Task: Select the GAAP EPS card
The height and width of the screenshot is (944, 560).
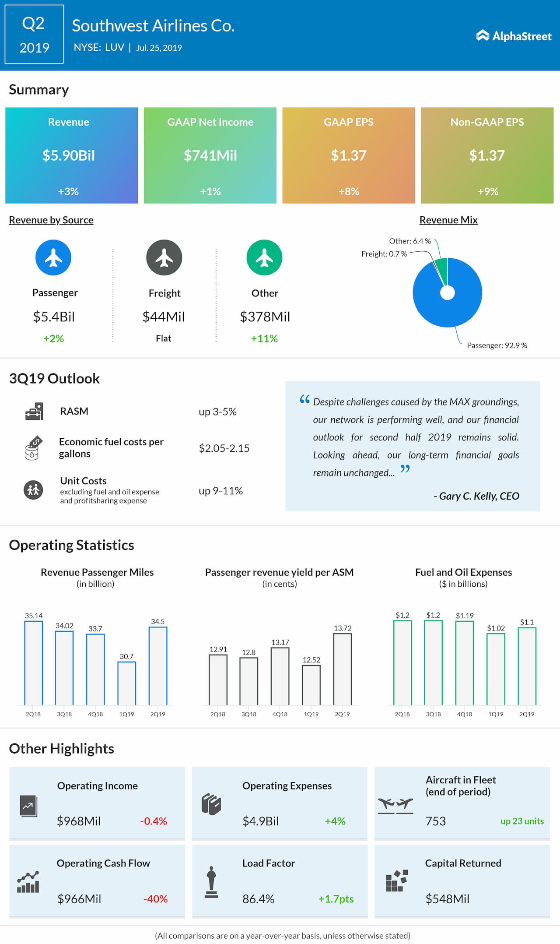Action: (x=349, y=155)
